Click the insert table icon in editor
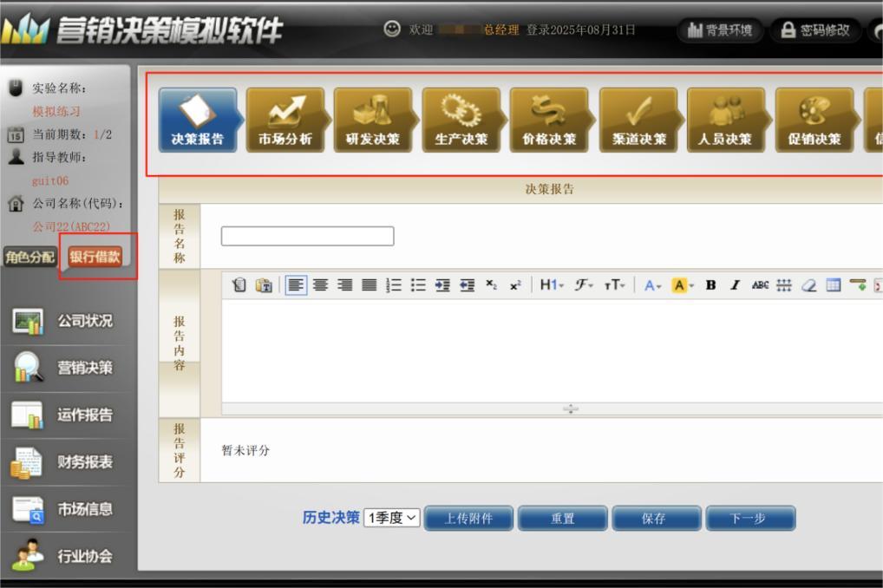The height and width of the screenshot is (588, 883). click(833, 285)
